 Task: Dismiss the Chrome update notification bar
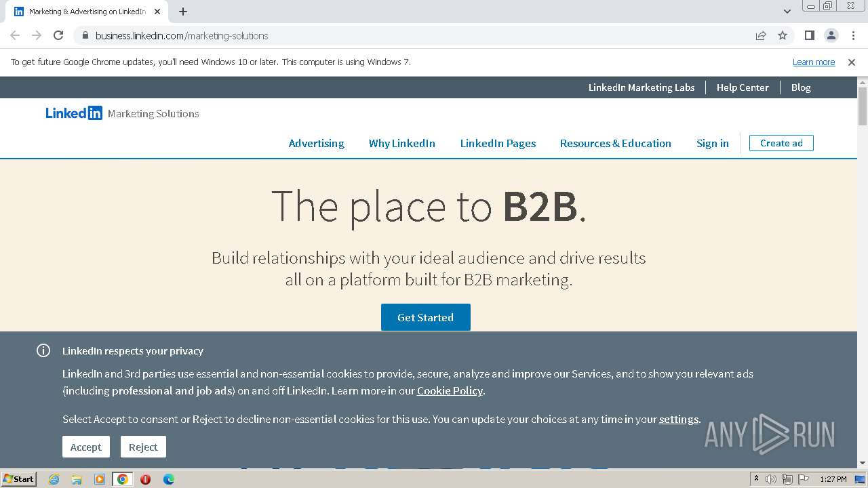pos(852,62)
